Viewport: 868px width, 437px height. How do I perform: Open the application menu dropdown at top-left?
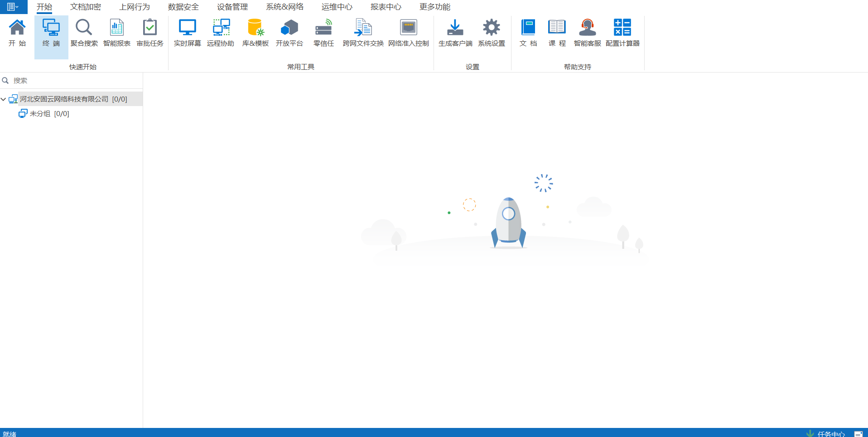point(13,7)
